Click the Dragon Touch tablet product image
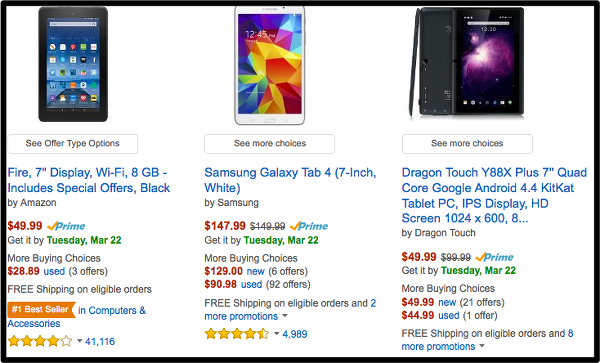 [467, 62]
